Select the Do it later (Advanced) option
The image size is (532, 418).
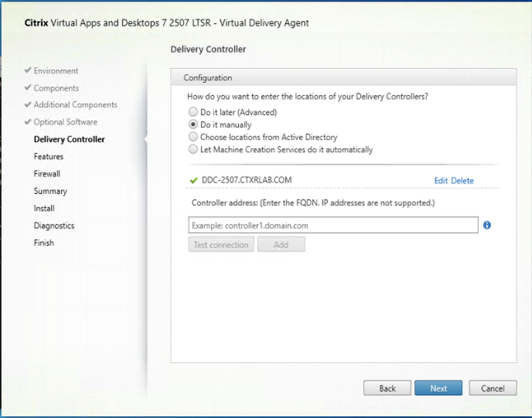point(193,112)
